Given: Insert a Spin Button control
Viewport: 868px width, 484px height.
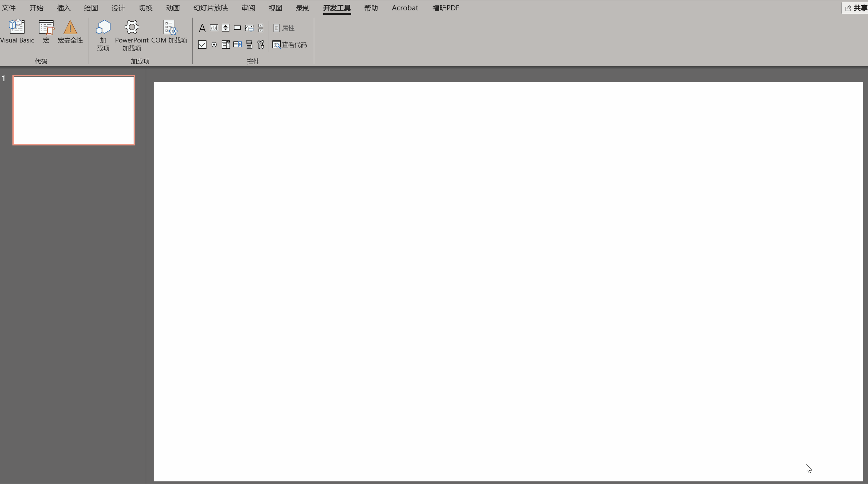Looking at the screenshot, I should [225, 28].
